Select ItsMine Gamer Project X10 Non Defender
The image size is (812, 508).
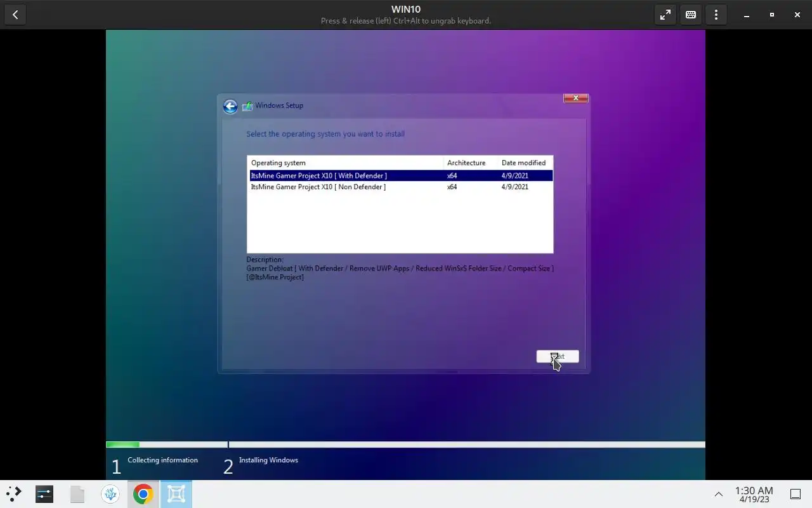(x=400, y=187)
